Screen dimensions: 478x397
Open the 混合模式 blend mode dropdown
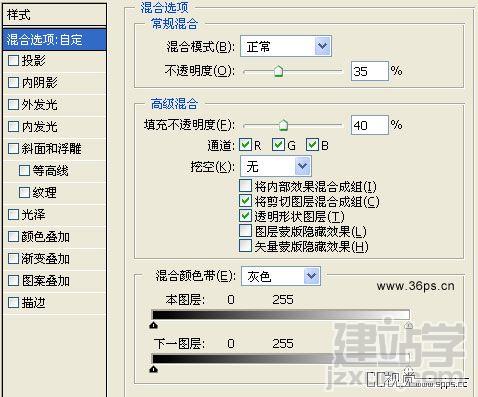(286, 46)
